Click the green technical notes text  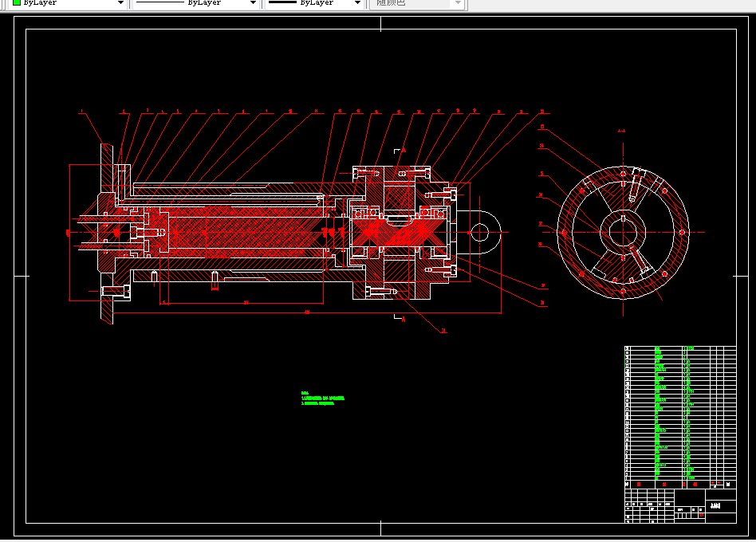(x=322, y=399)
